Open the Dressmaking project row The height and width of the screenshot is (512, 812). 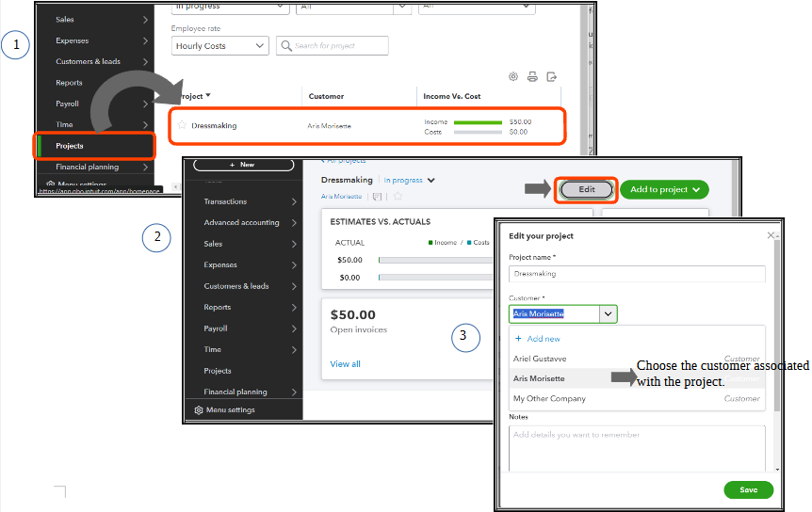tap(367, 126)
